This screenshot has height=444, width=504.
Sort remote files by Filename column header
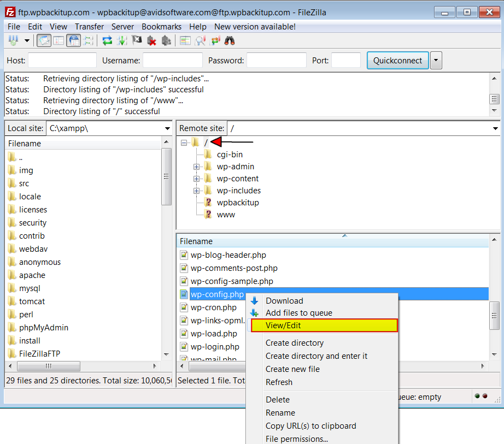click(x=333, y=241)
